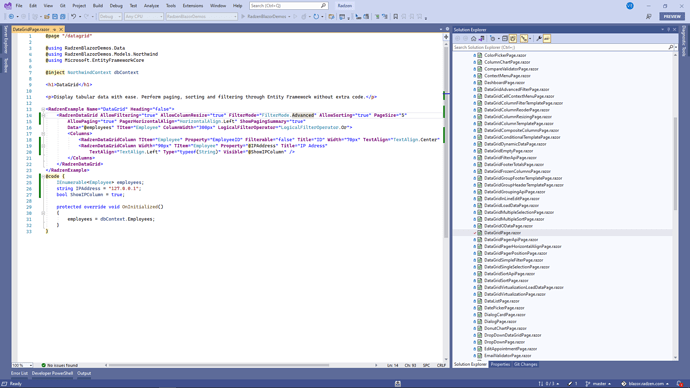This screenshot has width=690, height=388.
Task: Click the Save icon in toolbar
Action: [55, 17]
